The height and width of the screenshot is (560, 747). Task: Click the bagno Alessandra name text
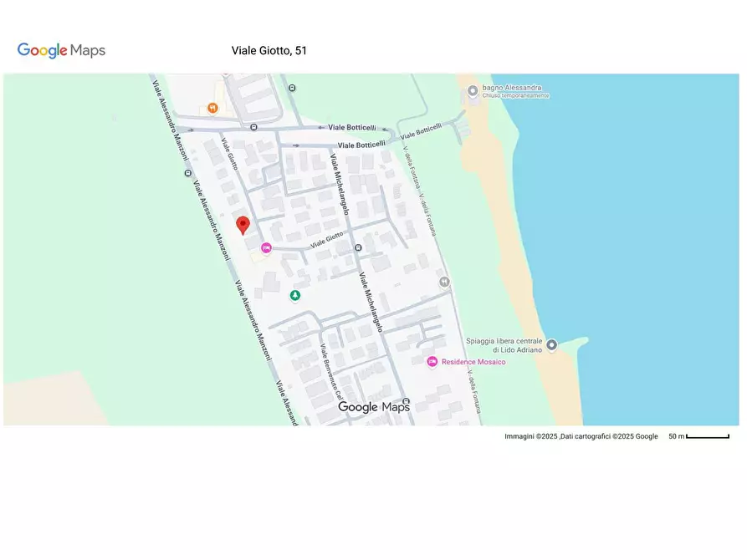point(513,87)
